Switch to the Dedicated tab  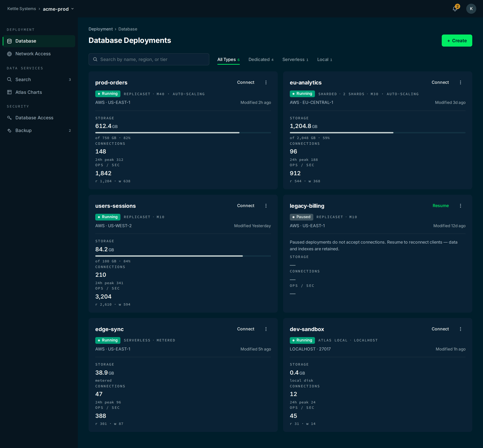point(261,60)
